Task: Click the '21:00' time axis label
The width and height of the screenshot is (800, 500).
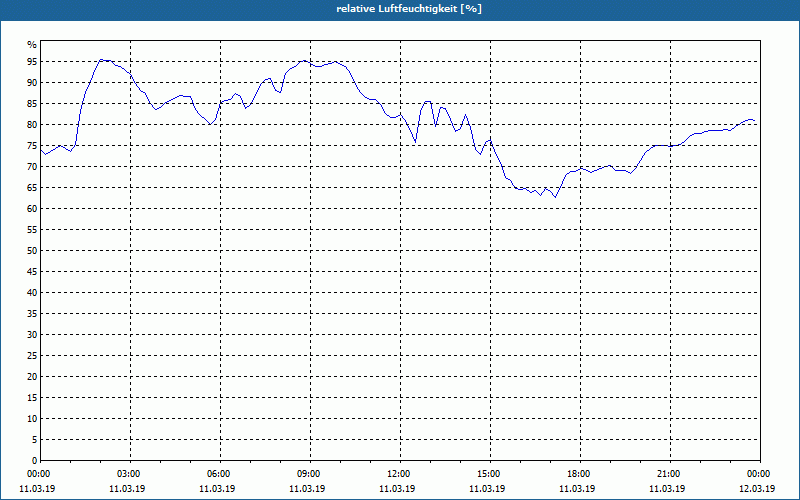Action: tap(670, 474)
